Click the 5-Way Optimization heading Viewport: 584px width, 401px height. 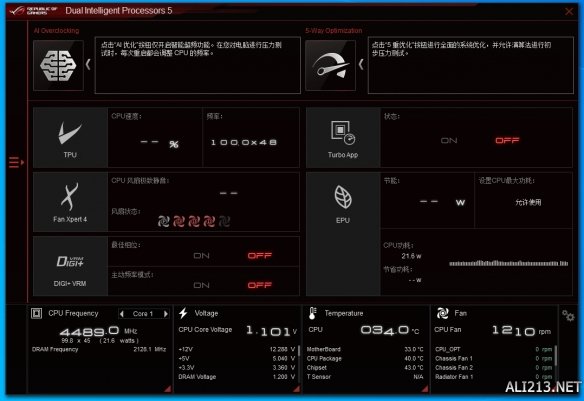(x=334, y=31)
